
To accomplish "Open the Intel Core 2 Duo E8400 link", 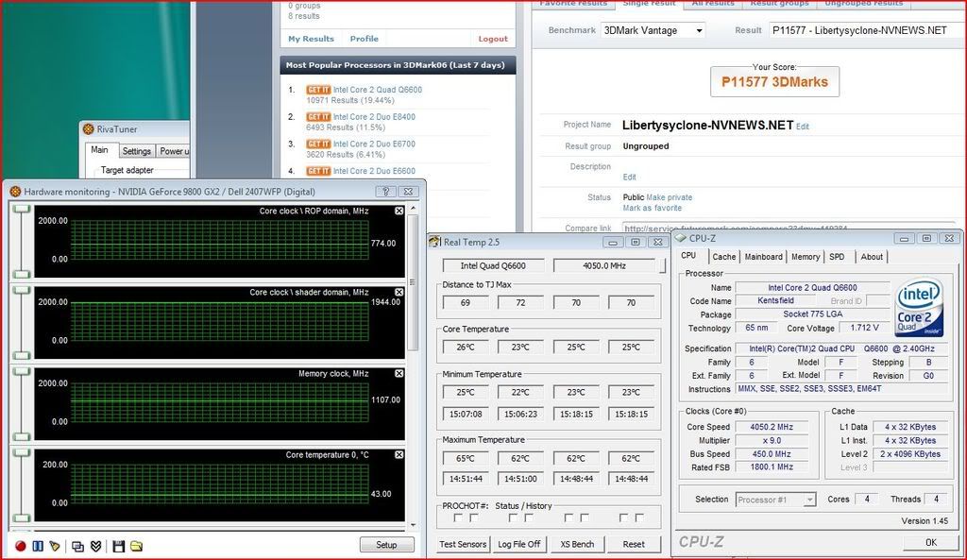I will (374, 116).
